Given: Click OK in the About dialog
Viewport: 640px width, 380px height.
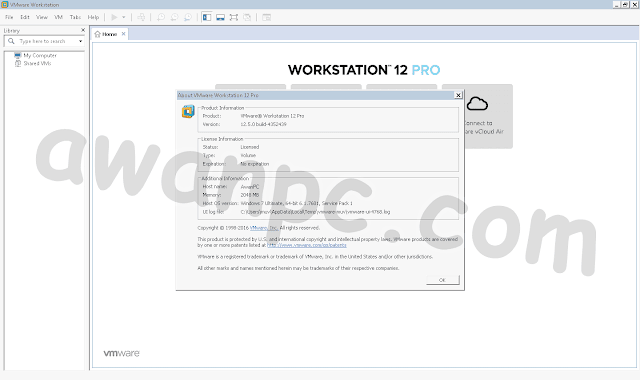Looking at the screenshot, I should tap(442, 280).
